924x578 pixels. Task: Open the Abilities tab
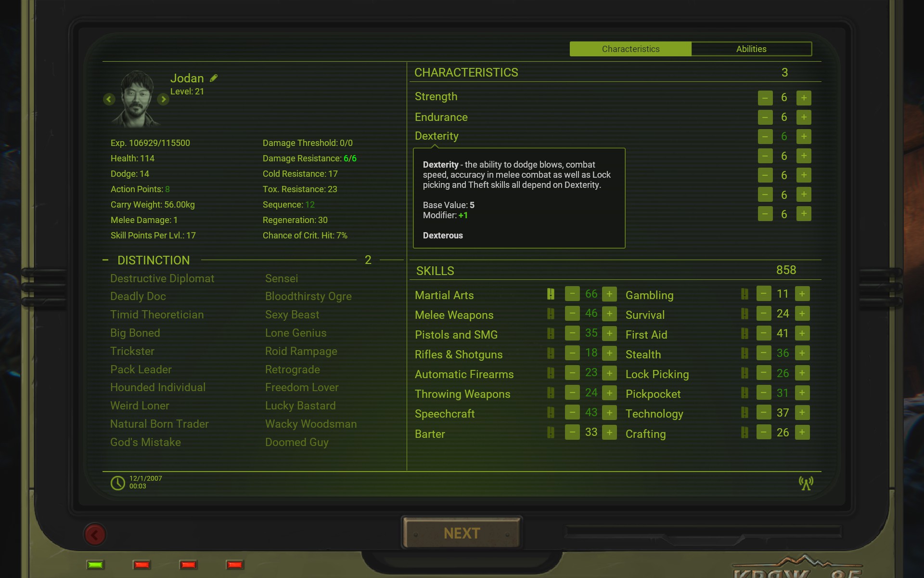click(751, 49)
